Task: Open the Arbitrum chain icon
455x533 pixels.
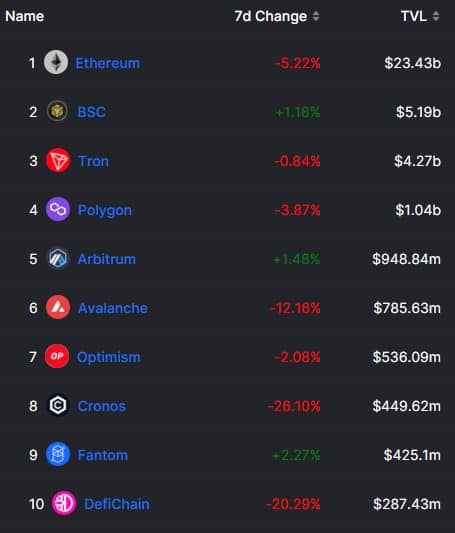Action: coord(58,258)
